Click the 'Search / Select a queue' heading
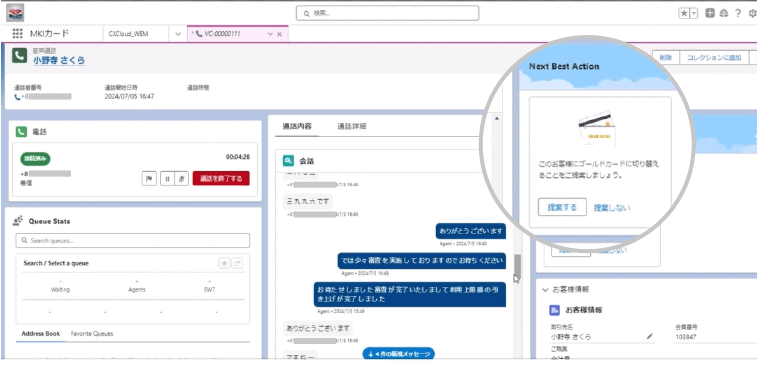 [56, 263]
